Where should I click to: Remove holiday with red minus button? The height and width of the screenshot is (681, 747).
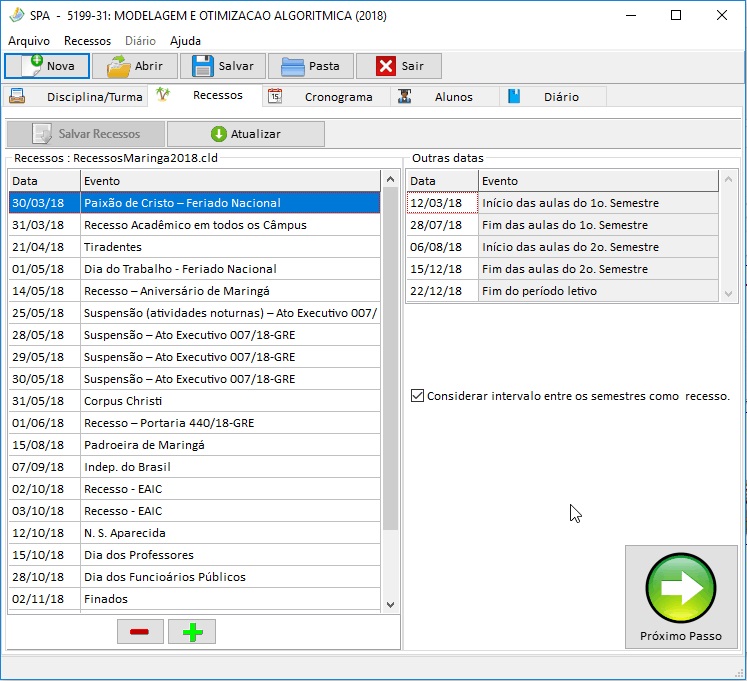[140, 632]
